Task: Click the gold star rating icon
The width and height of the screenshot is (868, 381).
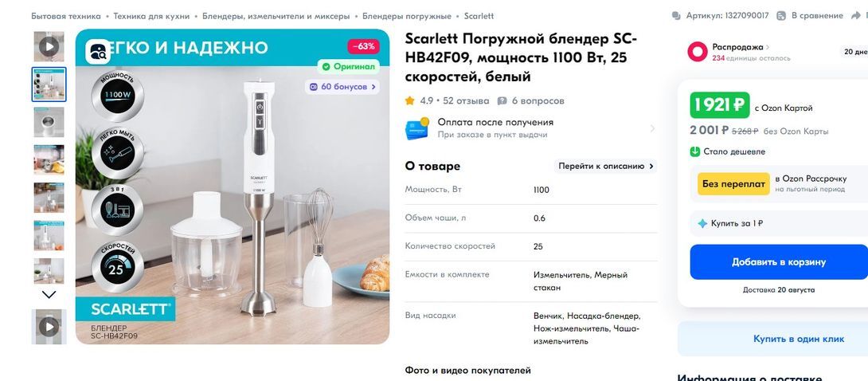Action: [410, 101]
